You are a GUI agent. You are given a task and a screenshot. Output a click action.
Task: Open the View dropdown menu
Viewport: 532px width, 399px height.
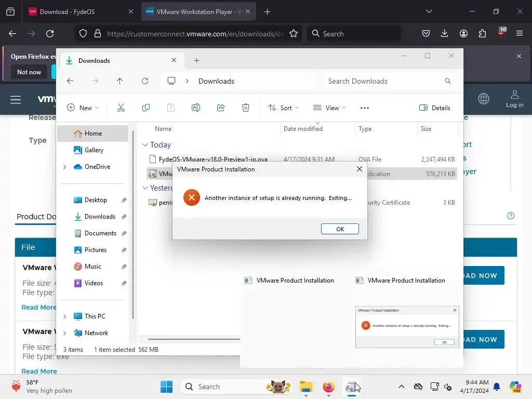pos(329,108)
